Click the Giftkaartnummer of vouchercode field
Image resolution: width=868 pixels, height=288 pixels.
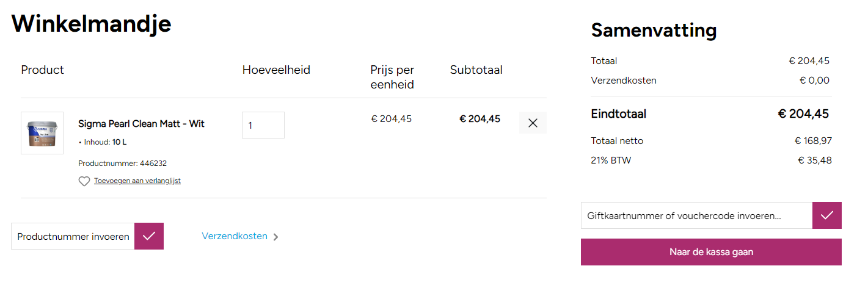point(696,215)
